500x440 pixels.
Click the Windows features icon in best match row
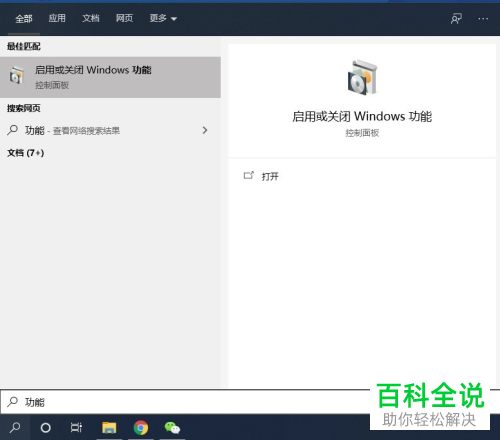point(17,75)
